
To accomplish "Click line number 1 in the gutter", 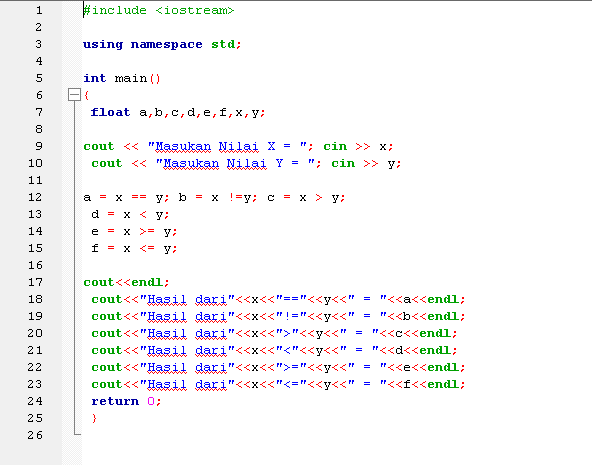I will point(39,10).
